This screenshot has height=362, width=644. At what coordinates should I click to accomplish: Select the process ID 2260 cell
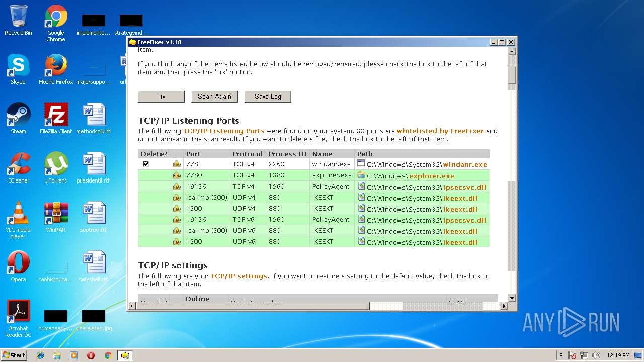(288, 164)
